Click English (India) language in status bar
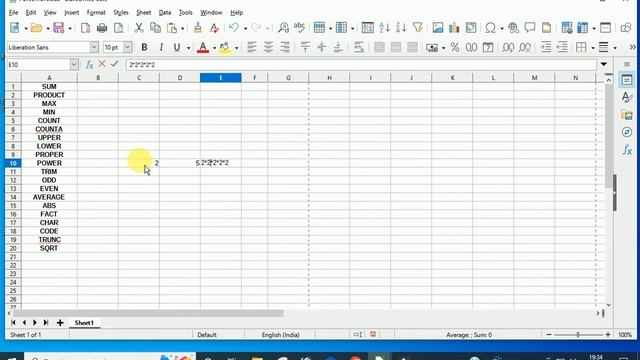Image resolution: width=640 pixels, height=360 pixels. click(280, 335)
